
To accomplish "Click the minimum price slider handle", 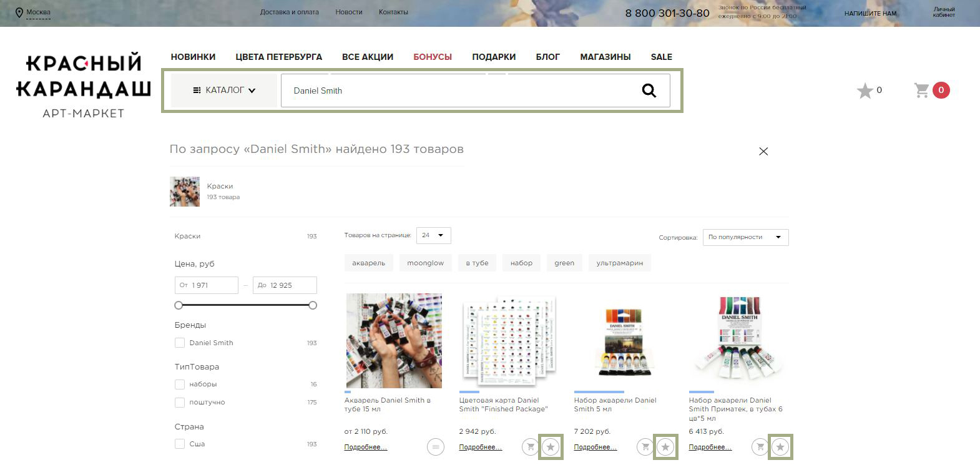I will tap(179, 305).
